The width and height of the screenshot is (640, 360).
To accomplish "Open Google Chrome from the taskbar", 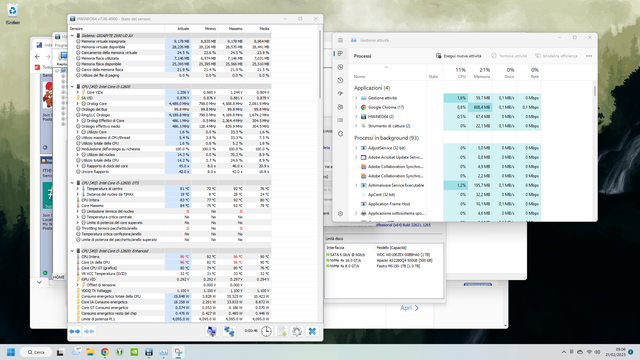I will click(105, 352).
